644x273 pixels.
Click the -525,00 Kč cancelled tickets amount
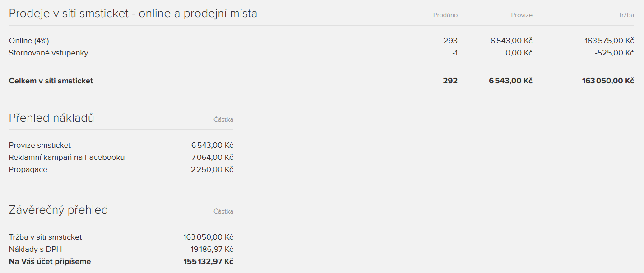[614, 53]
